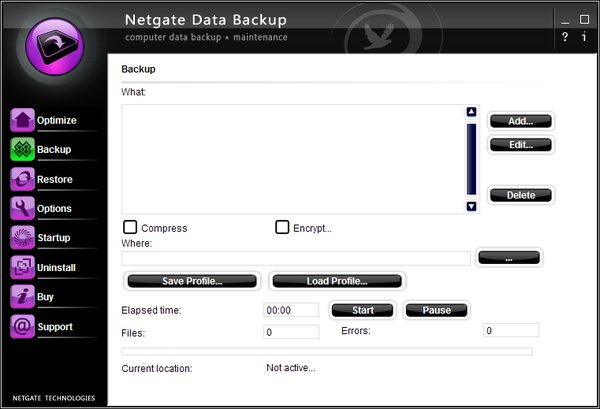Click the Restore sidebar icon
600x409 pixels.
pyautogui.click(x=23, y=180)
